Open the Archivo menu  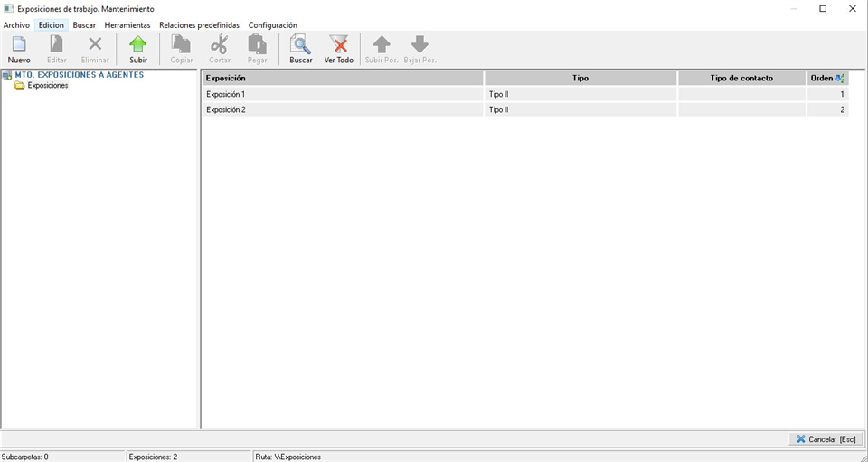pos(16,25)
